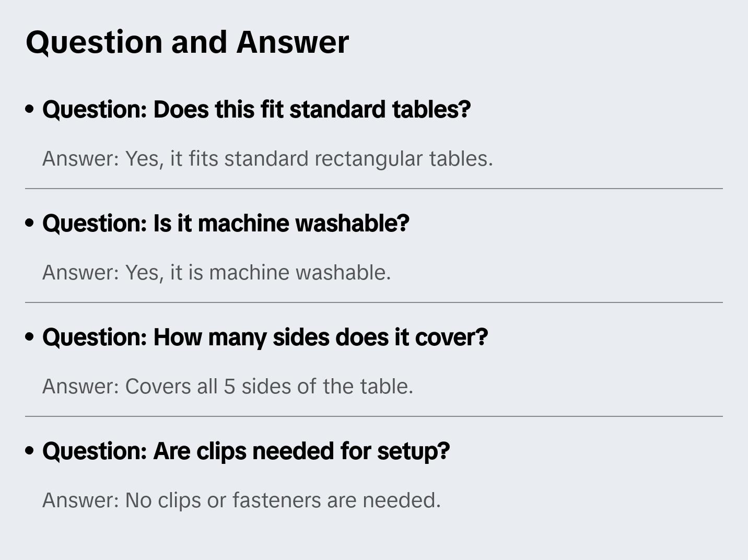Viewport: 748px width, 560px height.
Task: Select the "Is it machine washable?" question
Action: (226, 224)
